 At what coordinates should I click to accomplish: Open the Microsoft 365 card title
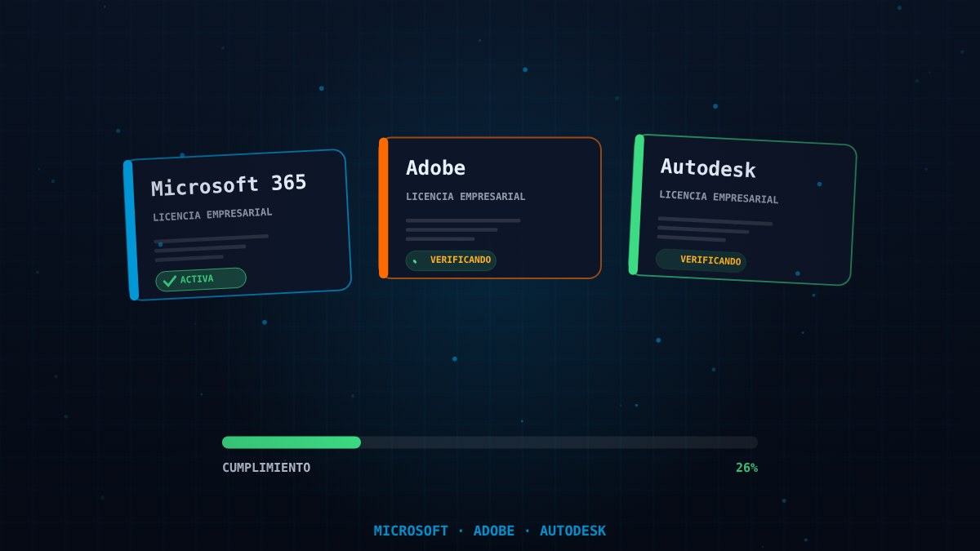(x=229, y=185)
